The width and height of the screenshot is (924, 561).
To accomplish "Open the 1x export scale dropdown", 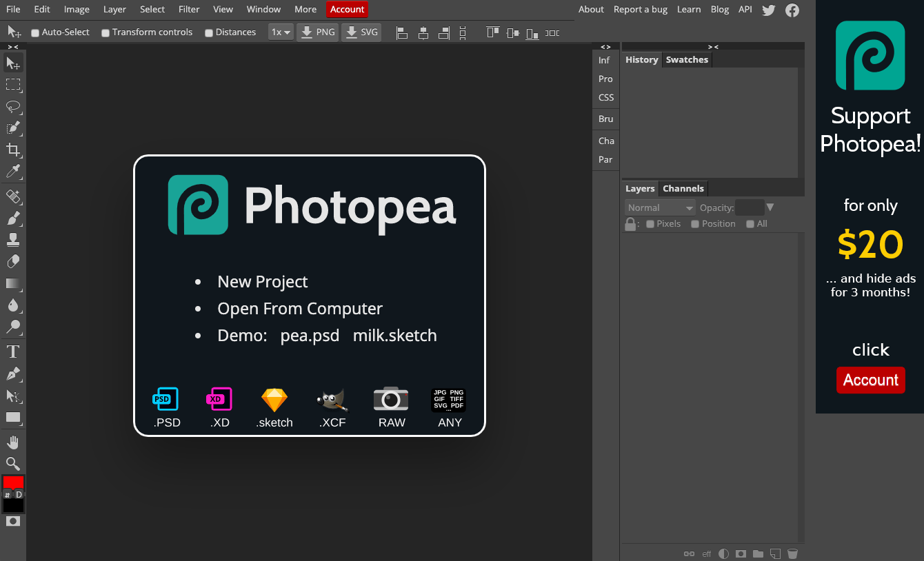I will tap(281, 32).
